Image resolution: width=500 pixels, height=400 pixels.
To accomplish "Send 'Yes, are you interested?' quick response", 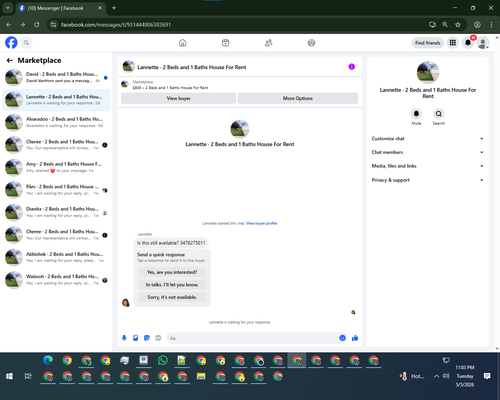I will [172, 272].
